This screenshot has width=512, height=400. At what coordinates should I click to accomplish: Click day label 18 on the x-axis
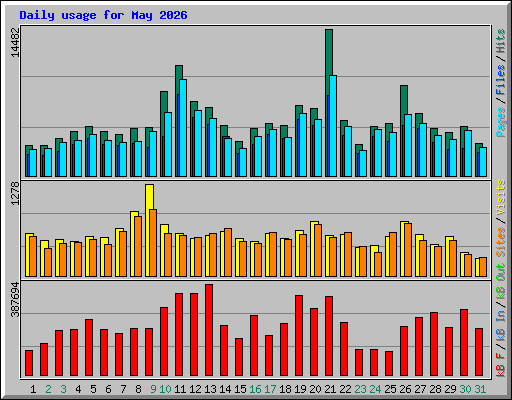point(285,389)
